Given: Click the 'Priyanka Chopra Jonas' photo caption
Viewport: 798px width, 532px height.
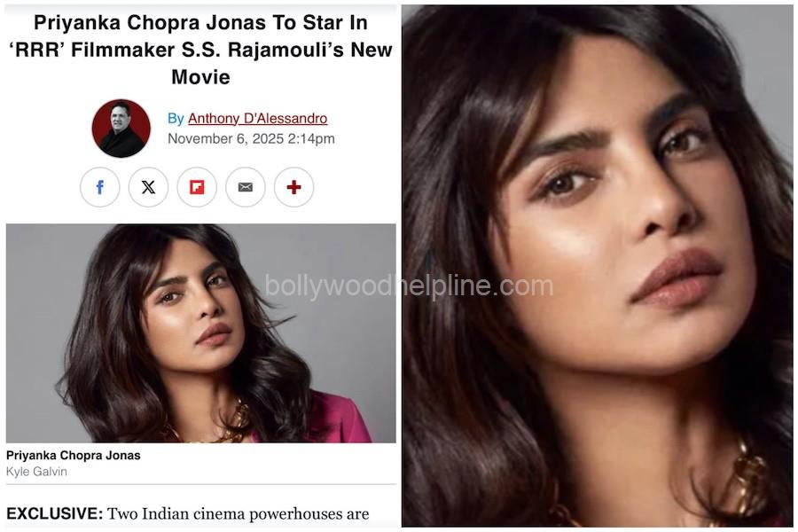Looking at the screenshot, I should 74,455.
